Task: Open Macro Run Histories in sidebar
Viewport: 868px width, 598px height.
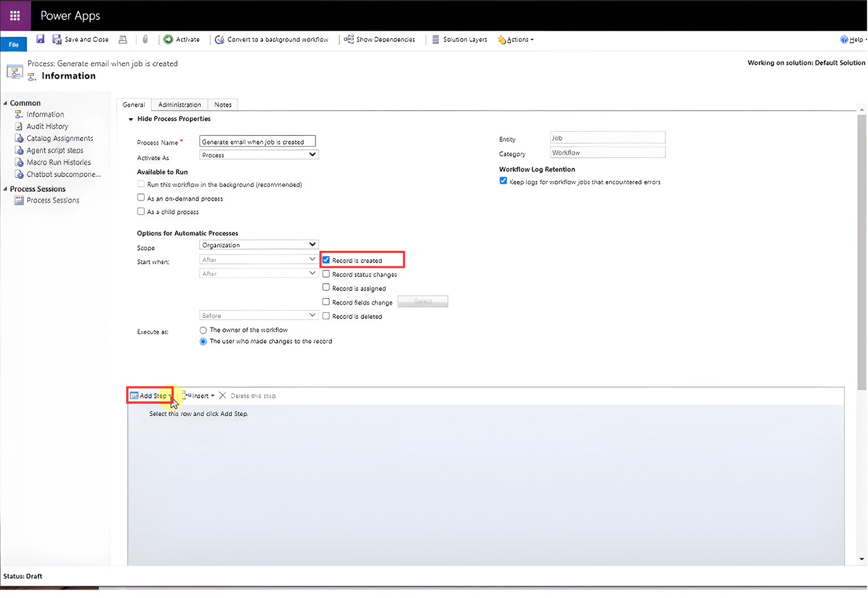Action: (x=59, y=162)
